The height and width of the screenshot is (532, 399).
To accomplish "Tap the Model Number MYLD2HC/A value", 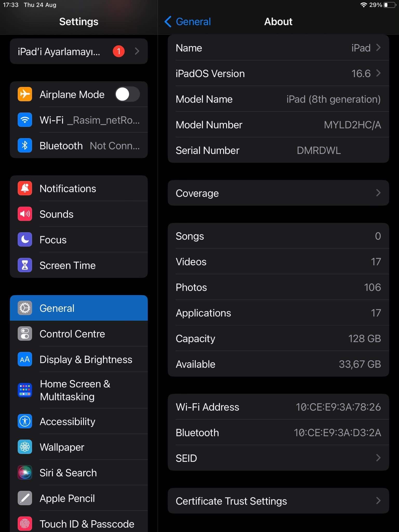I will pos(353,125).
